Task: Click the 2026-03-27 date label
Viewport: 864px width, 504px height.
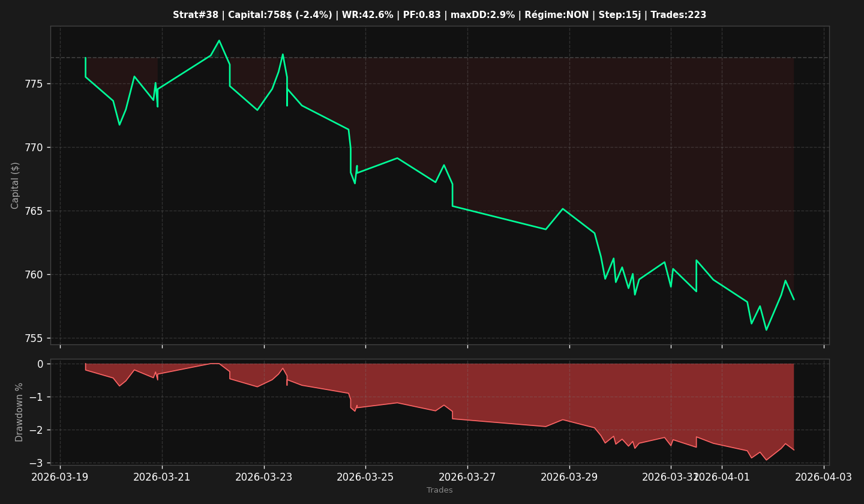Action: point(467,477)
